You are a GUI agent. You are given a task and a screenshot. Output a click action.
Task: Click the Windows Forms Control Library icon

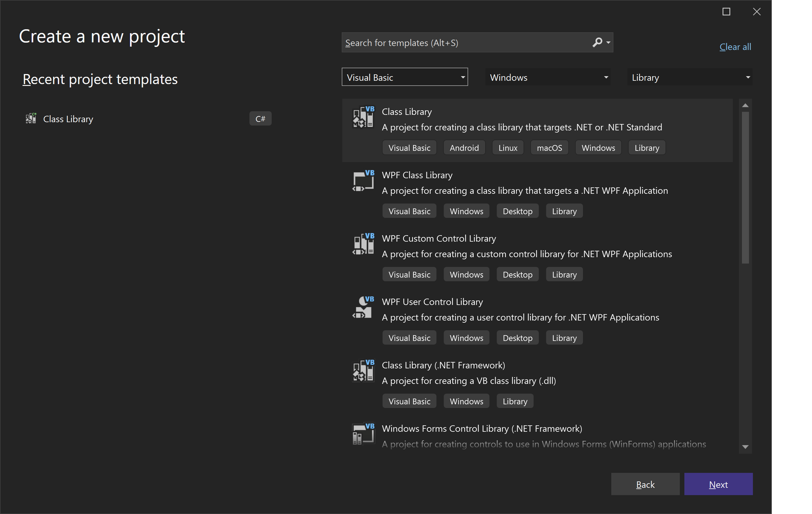(363, 434)
